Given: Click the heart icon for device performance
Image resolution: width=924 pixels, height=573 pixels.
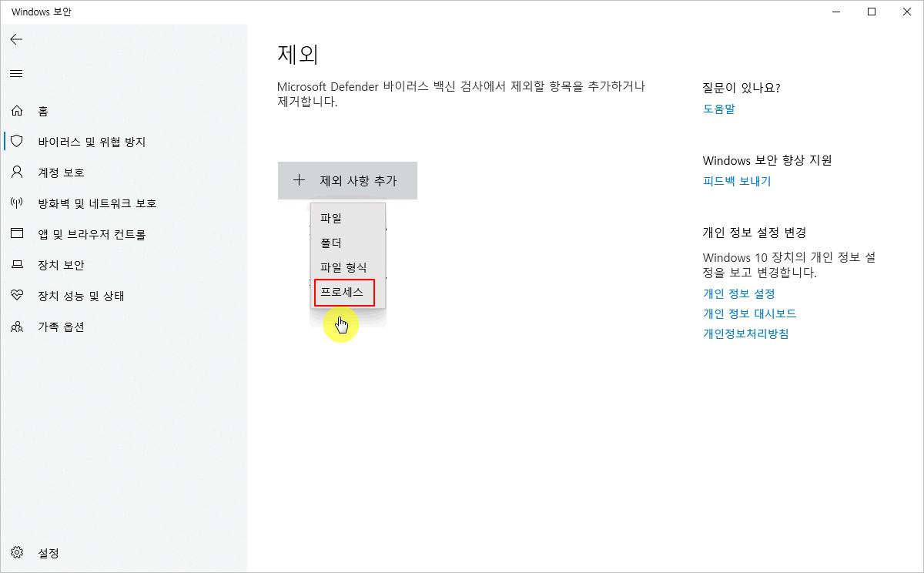Looking at the screenshot, I should [17, 296].
